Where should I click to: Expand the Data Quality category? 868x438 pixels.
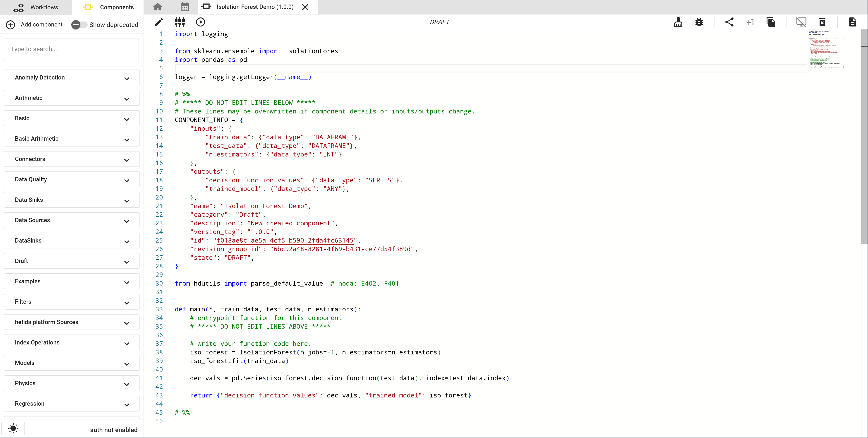tap(72, 179)
